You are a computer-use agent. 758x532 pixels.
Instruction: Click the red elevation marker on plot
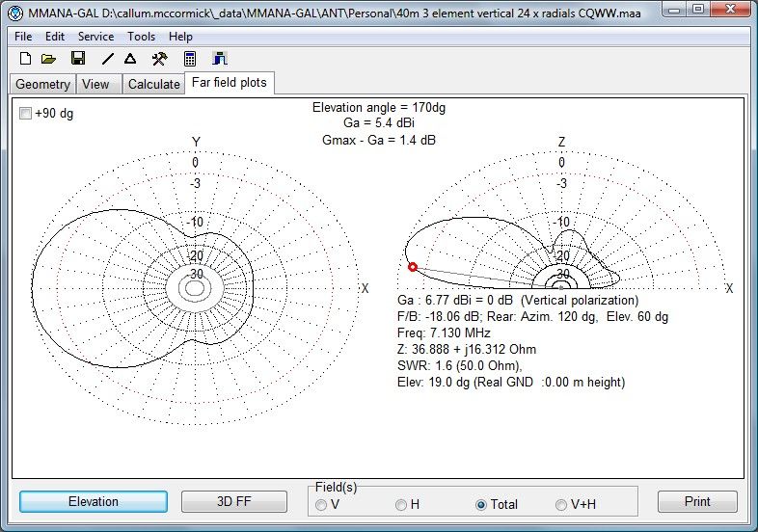click(413, 267)
